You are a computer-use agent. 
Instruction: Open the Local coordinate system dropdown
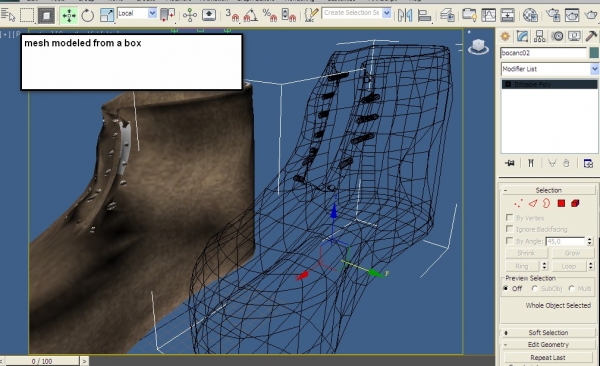pyautogui.click(x=137, y=13)
